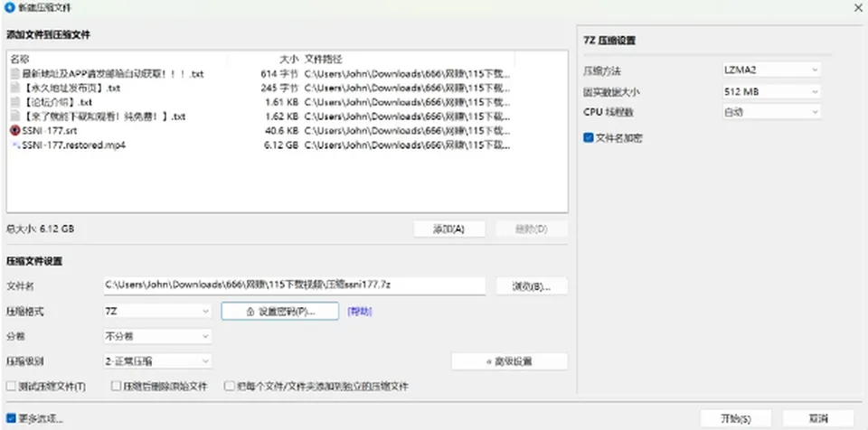
Task: Click the 添加(A) button
Action: coord(449,229)
